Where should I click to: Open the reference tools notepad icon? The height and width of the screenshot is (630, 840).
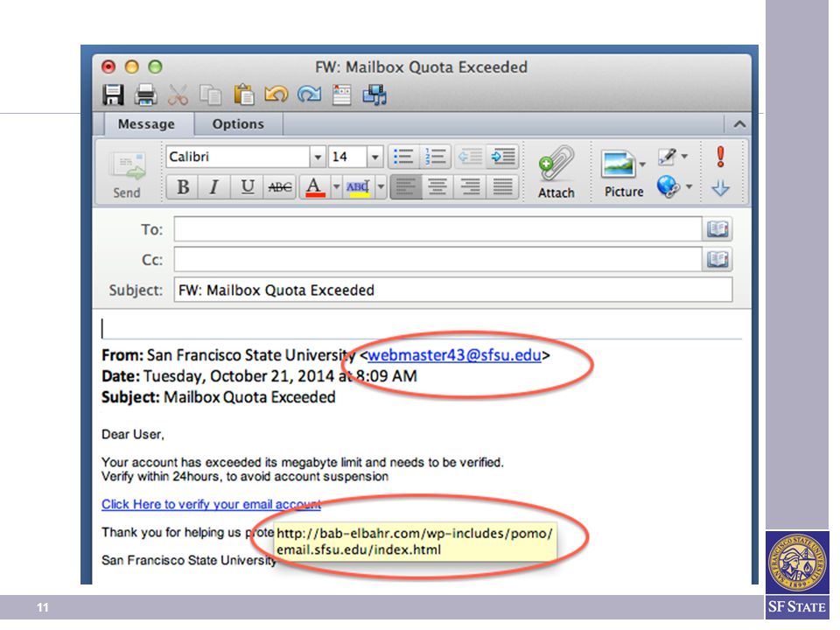point(342,94)
